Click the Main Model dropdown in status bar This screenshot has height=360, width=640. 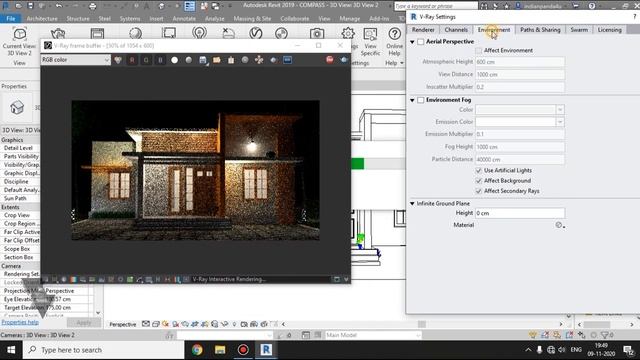[373, 335]
